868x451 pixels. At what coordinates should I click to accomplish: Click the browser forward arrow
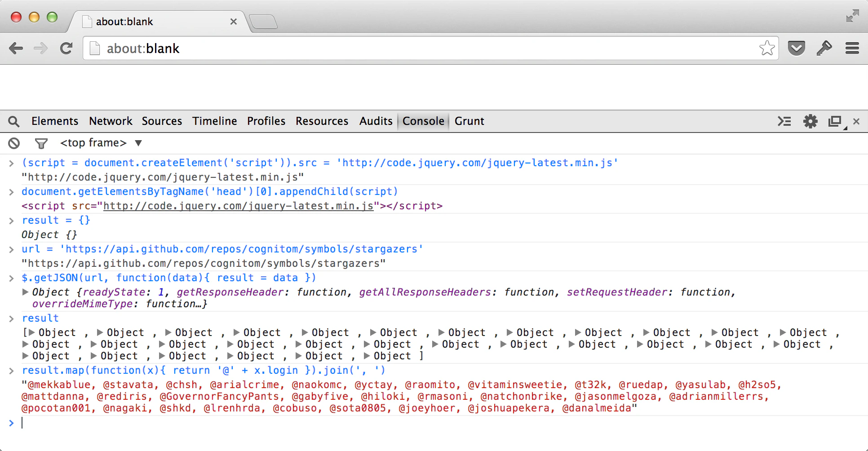[x=41, y=48]
